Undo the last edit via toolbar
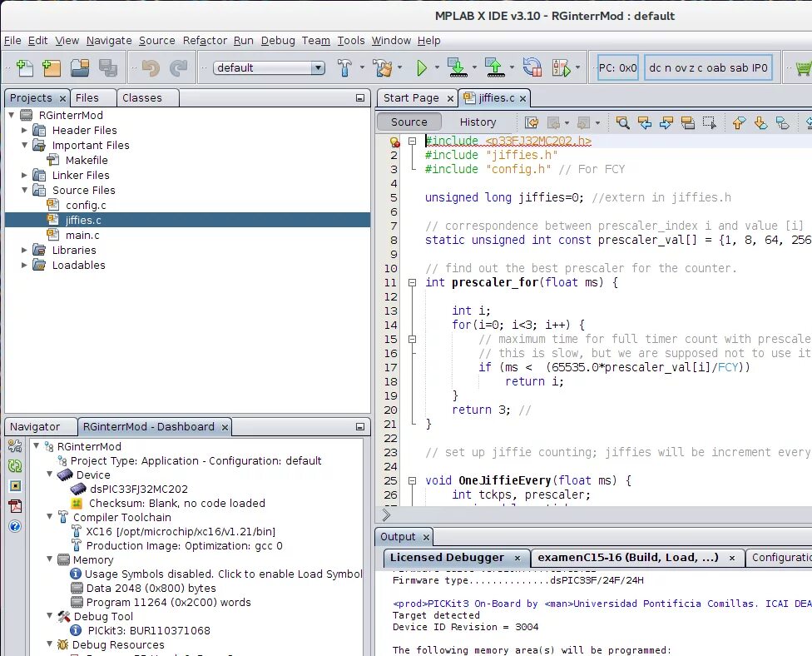This screenshot has height=656, width=812. click(x=151, y=67)
